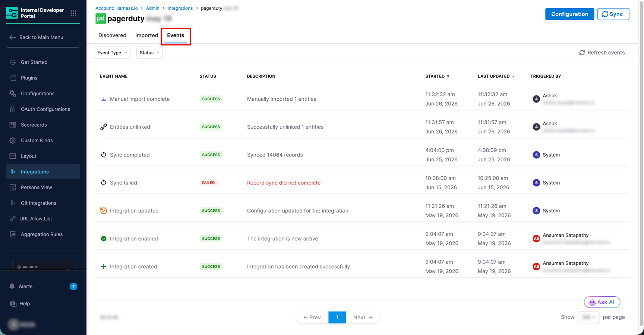Click the pagerduty logo icon
Image resolution: width=644 pixels, height=335 pixels.
click(101, 18)
